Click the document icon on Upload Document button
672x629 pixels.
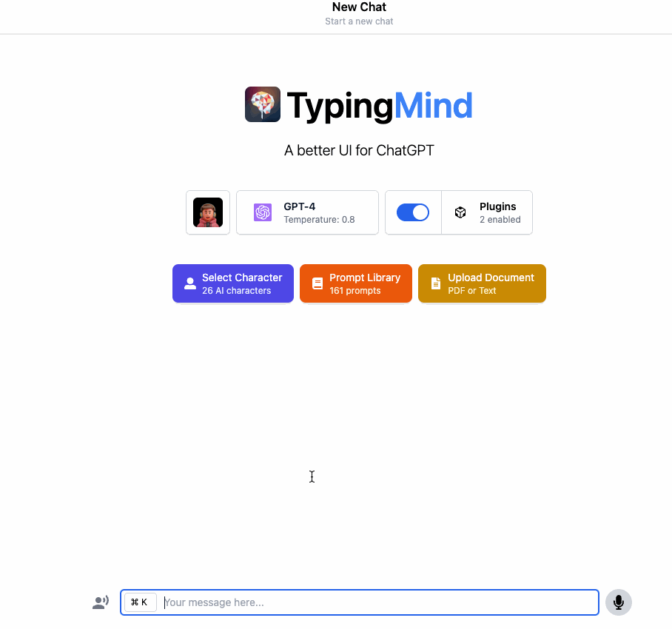click(x=436, y=283)
